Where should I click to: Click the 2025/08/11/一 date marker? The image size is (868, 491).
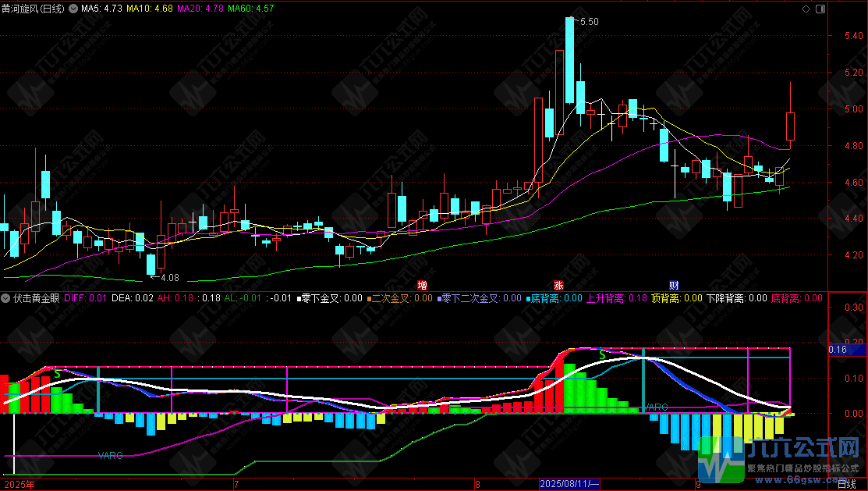point(569,484)
